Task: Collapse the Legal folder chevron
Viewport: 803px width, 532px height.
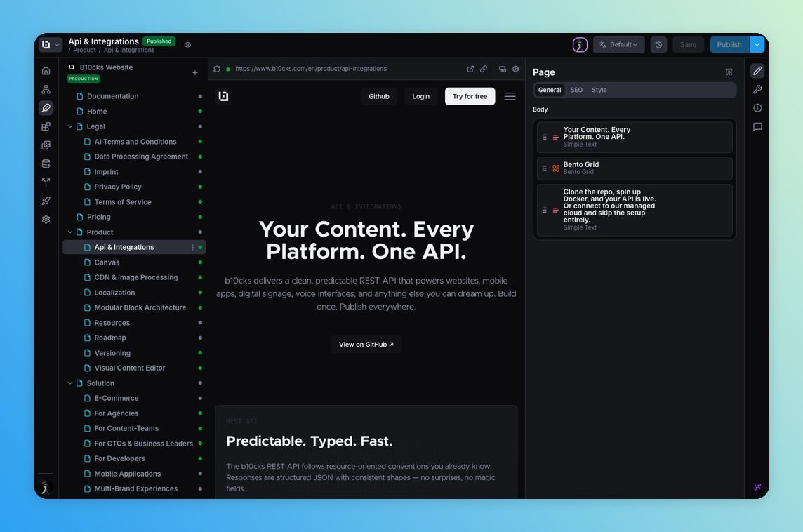Action: (x=70, y=126)
